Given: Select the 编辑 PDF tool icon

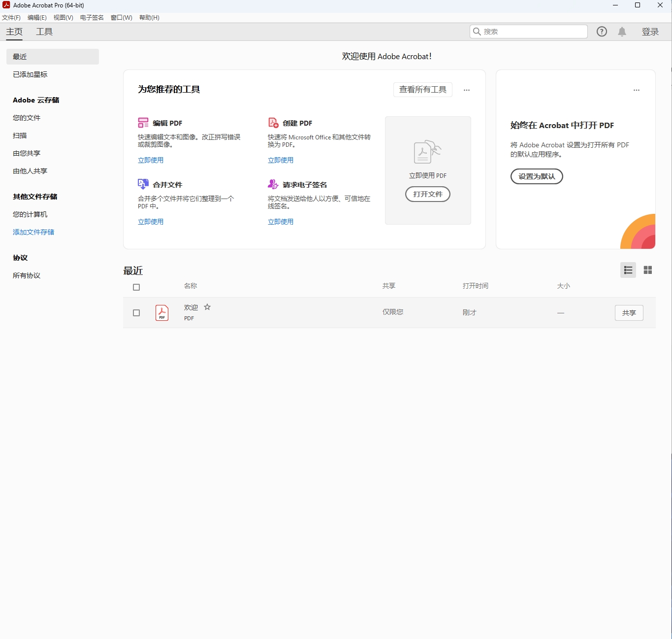Looking at the screenshot, I should click(143, 123).
